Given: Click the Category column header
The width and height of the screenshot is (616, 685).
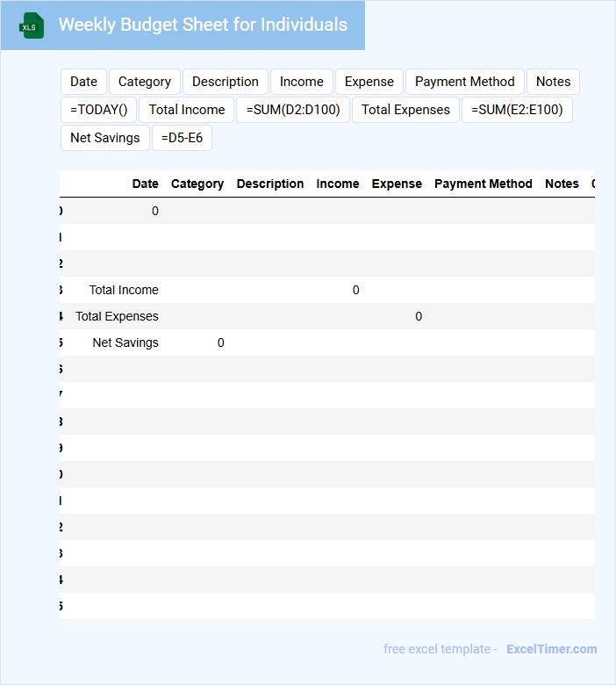Looking at the screenshot, I should tap(197, 184).
